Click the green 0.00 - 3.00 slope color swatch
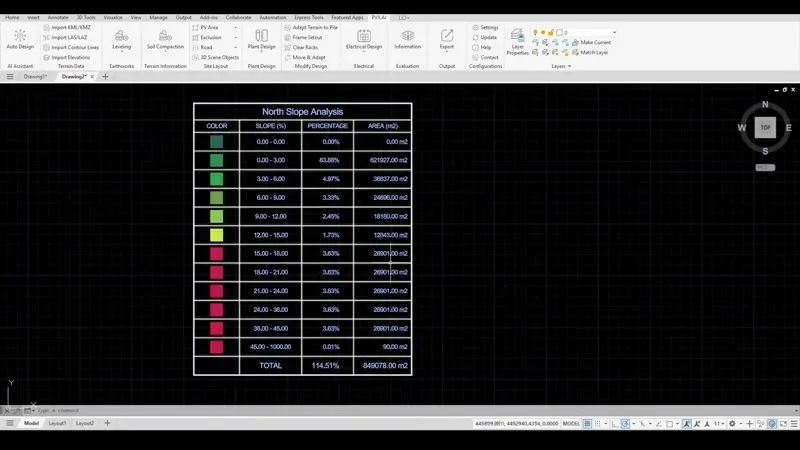800x450 pixels. 216,160
